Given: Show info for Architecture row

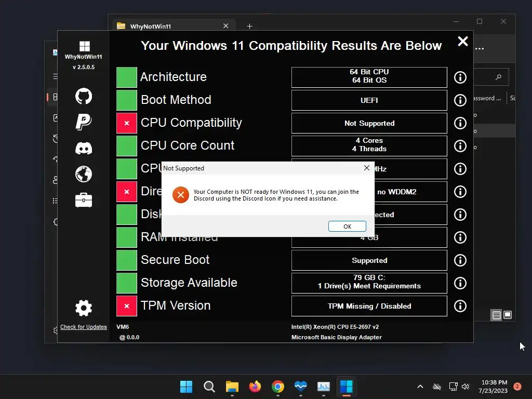Looking at the screenshot, I should [460, 77].
